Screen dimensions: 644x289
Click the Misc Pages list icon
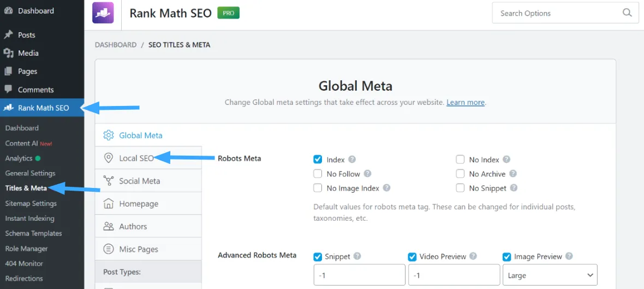[x=109, y=249]
